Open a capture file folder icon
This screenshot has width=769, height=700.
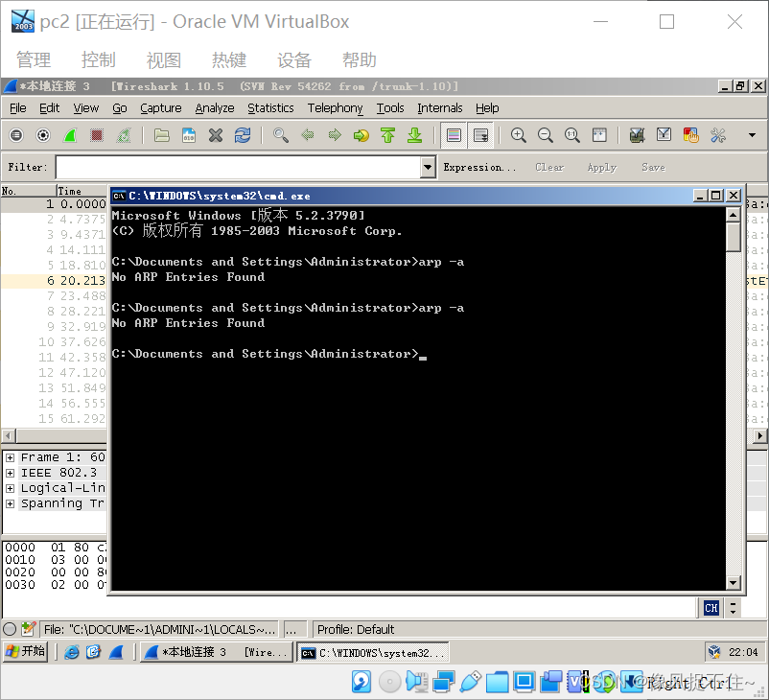coord(162,135)
